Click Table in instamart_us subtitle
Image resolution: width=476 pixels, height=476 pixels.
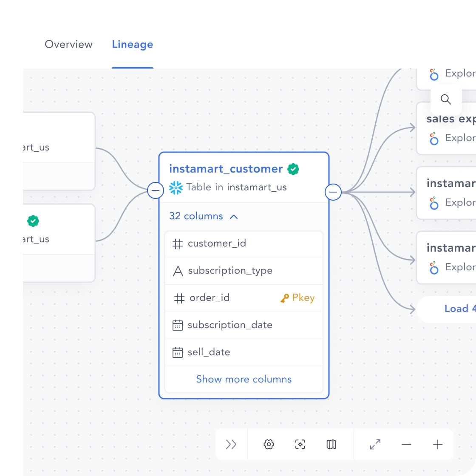tap(236, 187)
